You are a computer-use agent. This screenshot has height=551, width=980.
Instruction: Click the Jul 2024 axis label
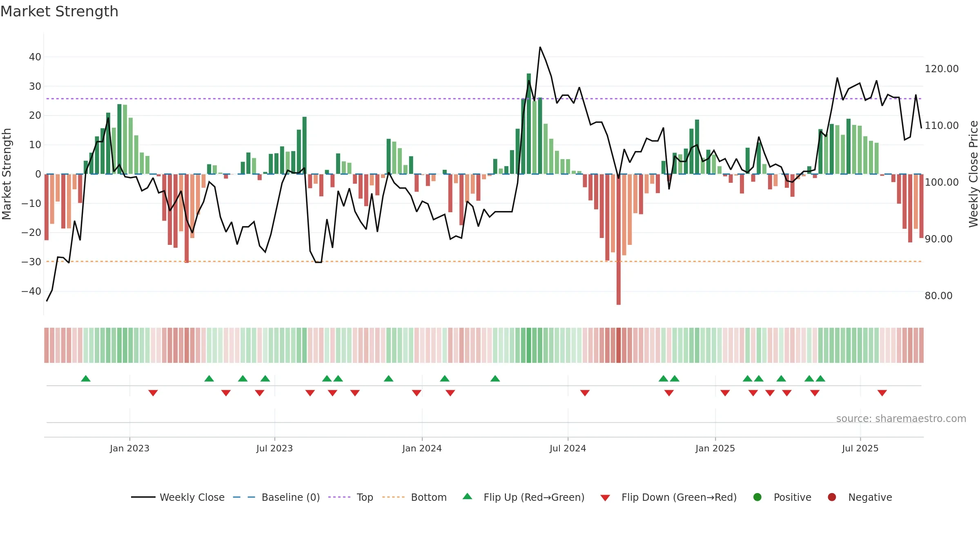568,448
